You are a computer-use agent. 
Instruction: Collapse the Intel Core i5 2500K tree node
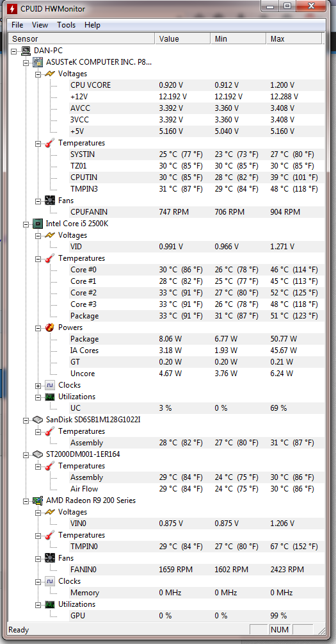tap(26, 224)
